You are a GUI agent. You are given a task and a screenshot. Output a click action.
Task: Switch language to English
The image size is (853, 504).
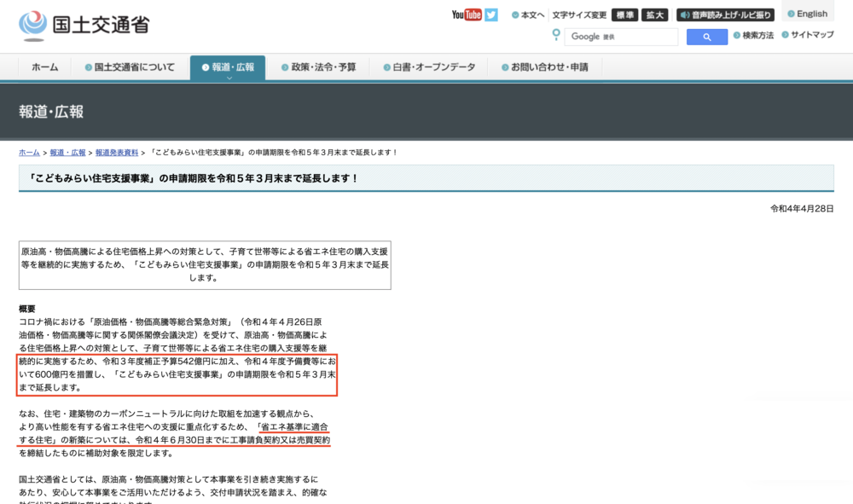808,14
